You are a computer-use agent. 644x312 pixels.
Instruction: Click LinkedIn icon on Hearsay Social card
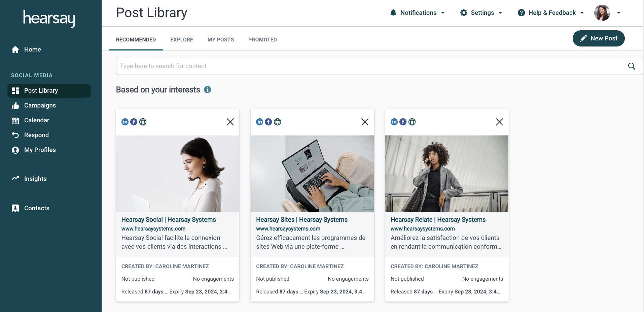click(x=125, y=122)
